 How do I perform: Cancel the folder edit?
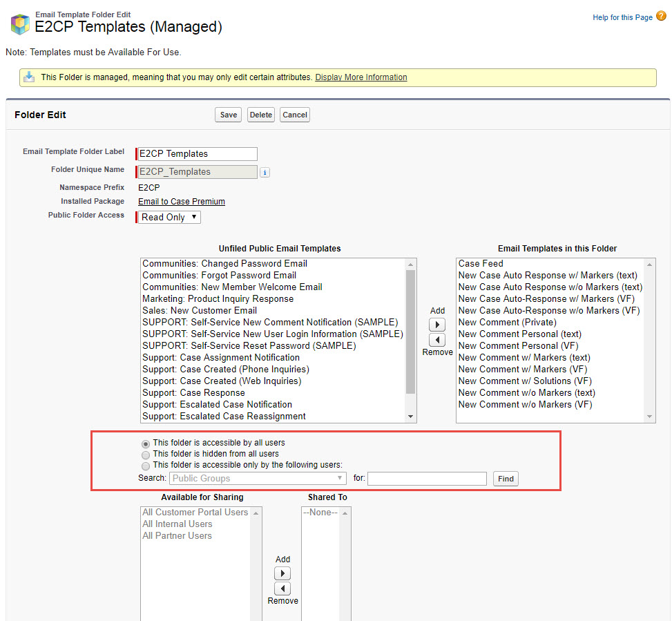295,115
